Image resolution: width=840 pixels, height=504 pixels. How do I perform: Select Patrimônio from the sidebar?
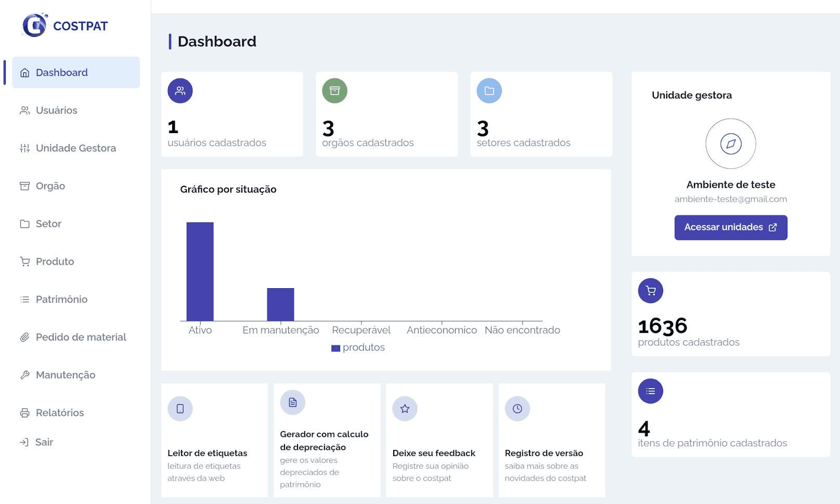tap(61, 300)
